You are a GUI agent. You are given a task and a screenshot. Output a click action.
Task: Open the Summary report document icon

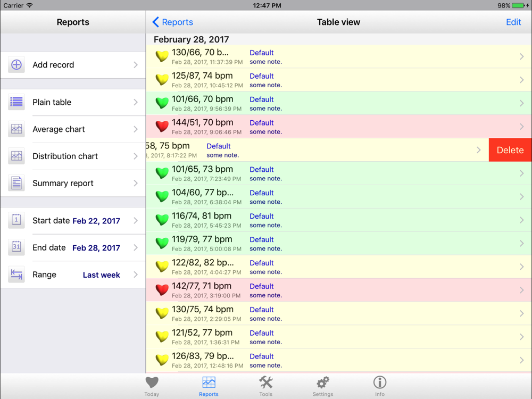tap(16, 183)
